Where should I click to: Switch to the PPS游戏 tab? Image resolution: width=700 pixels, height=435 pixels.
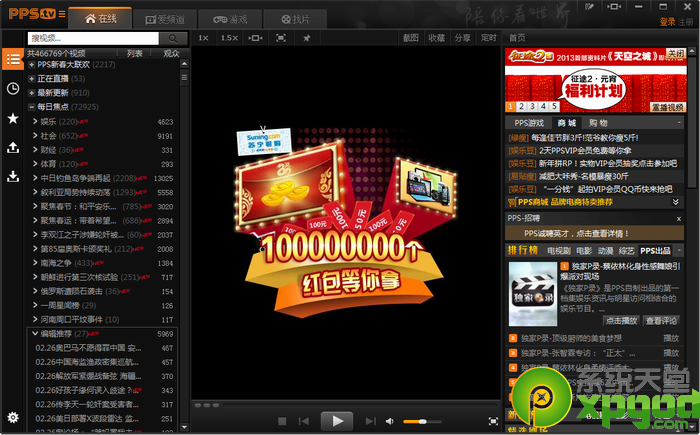[529, 123]
